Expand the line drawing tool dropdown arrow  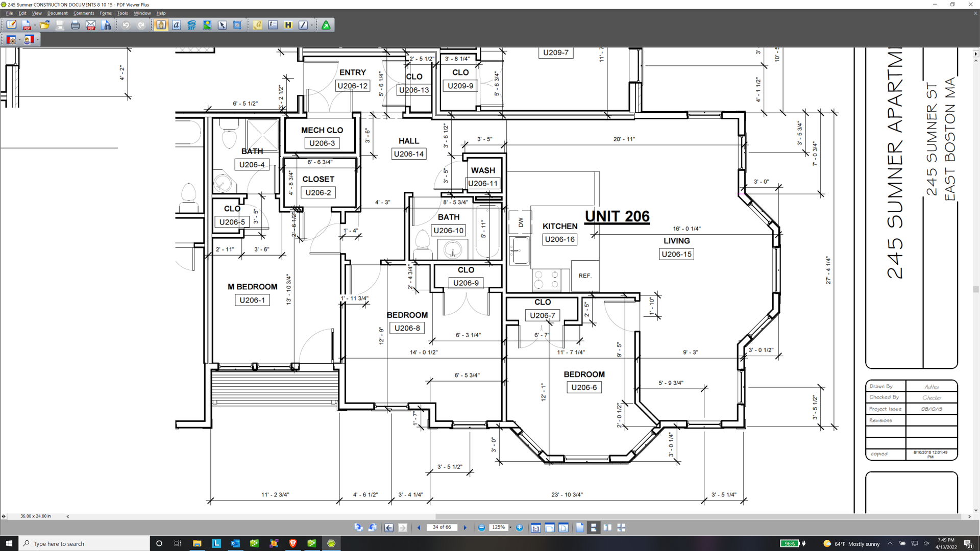[311, 25]
